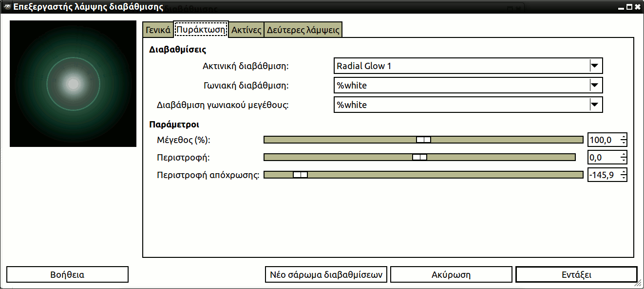The width and height of the screenshot is (644, 289).
Task: Click the gradient flare preview image
Action: click(x=73, y=84)
